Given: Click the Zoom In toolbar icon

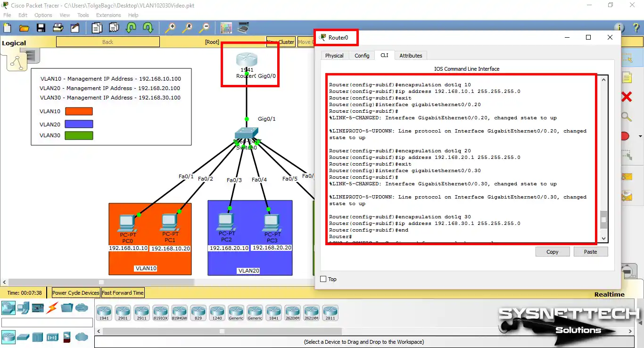Looking at the screenshot, I should 172,27.
